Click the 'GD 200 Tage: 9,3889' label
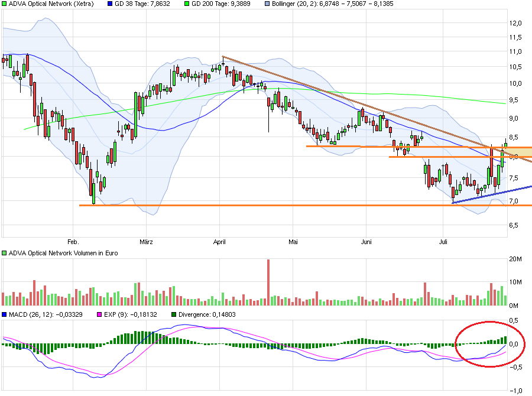 [221, 4]
